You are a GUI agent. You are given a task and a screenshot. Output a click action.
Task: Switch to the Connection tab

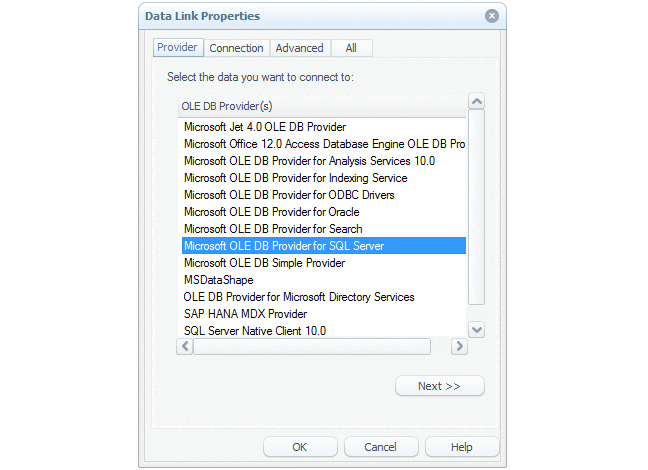click(236, 48)
